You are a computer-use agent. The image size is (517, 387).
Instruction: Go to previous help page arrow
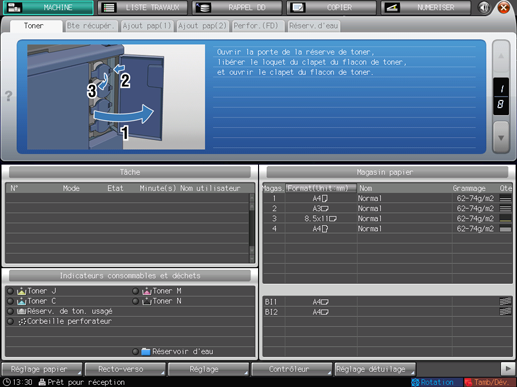(501, 56)
